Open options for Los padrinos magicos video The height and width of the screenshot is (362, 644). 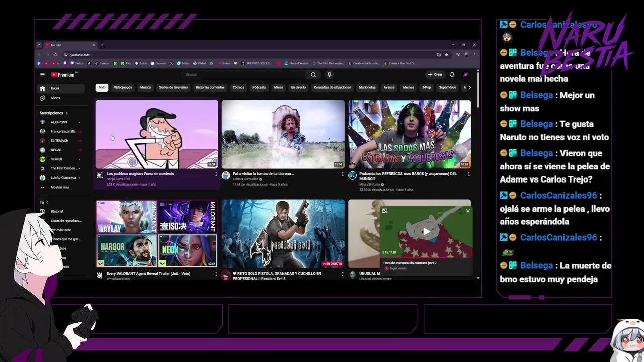[216, 174]
